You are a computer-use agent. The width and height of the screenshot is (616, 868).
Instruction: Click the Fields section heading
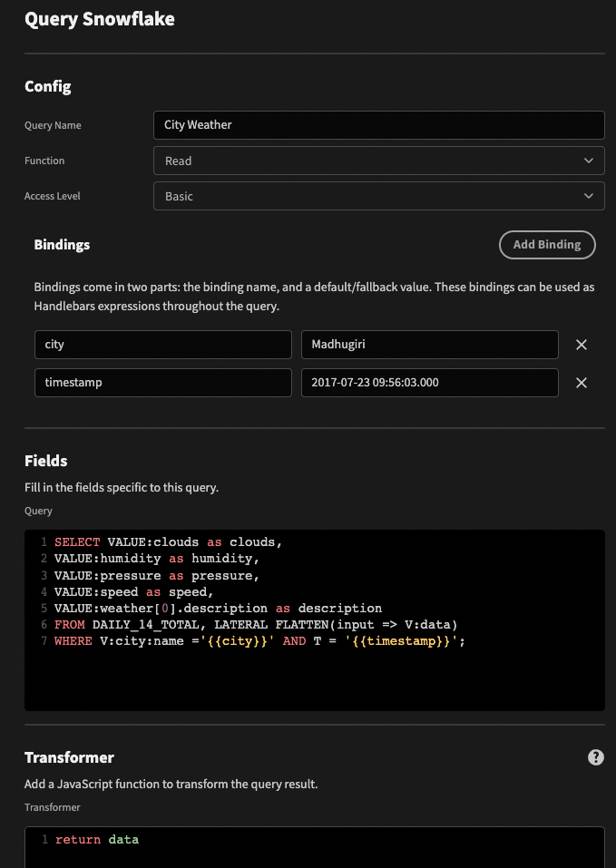pos(46,461)
